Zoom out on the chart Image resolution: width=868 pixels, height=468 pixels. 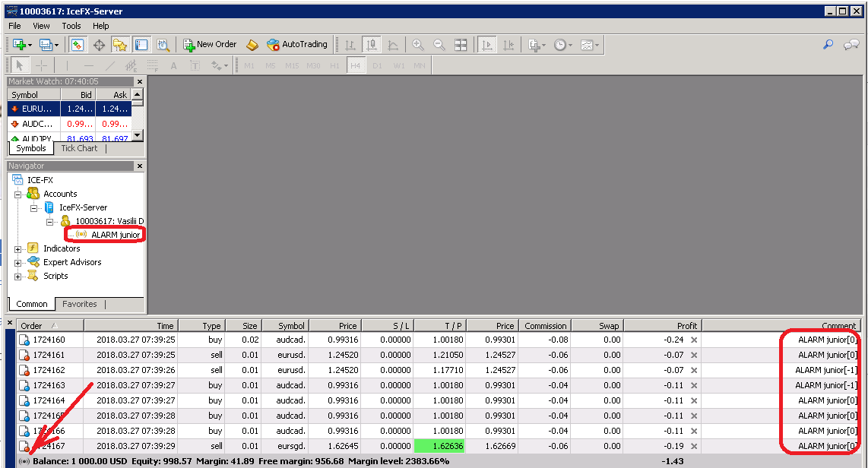click(439, 45)
